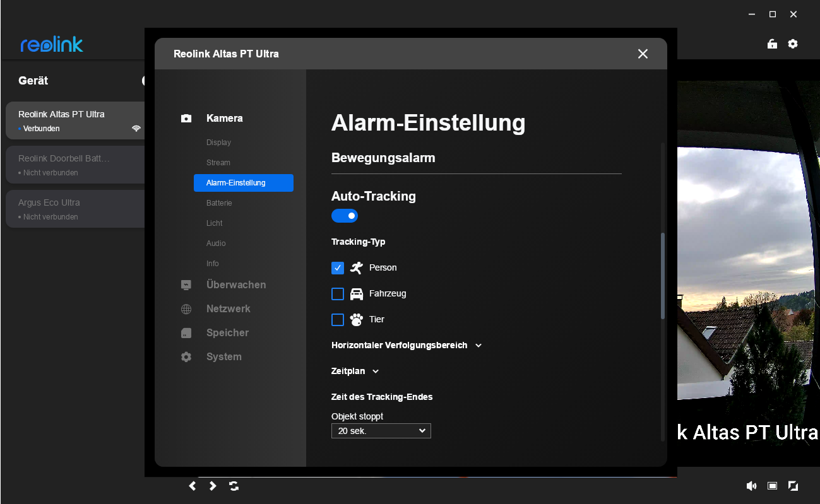
Task: Click the camera icon beside Kamera
Action: [186, 119]
